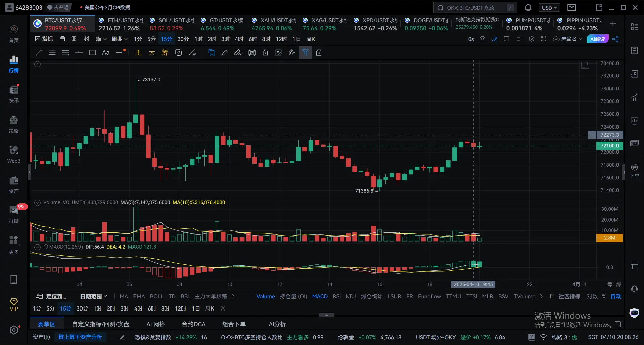Open the AI 网格 tab

(x=156, y=324)
